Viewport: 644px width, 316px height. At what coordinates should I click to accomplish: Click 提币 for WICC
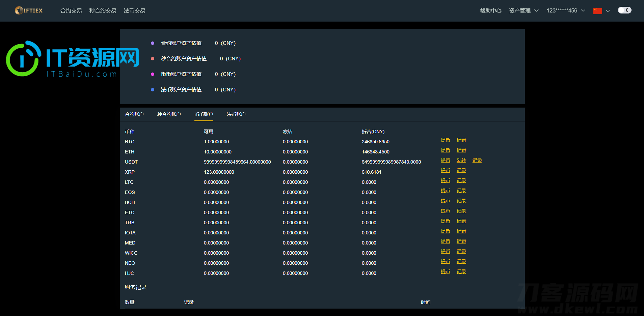point(445,252)
